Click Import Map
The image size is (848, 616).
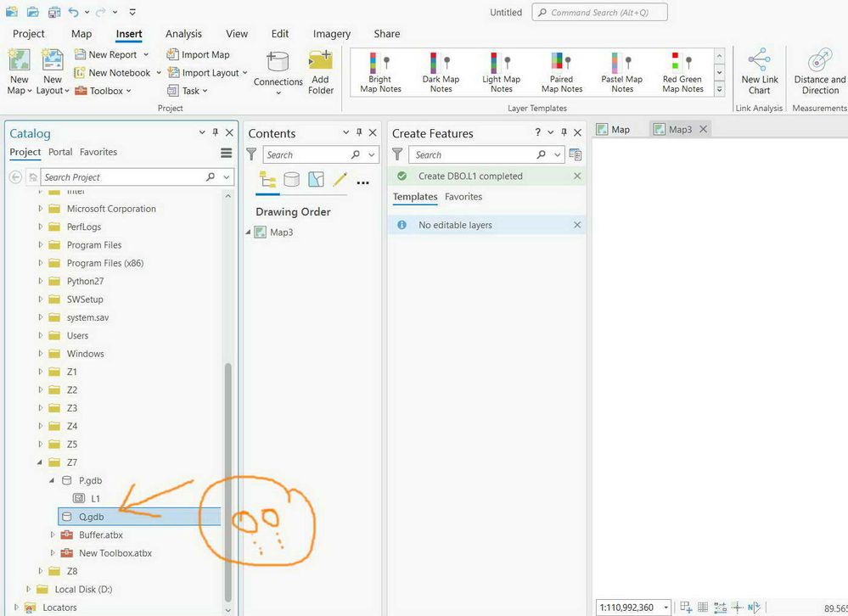tap(199, 54)
